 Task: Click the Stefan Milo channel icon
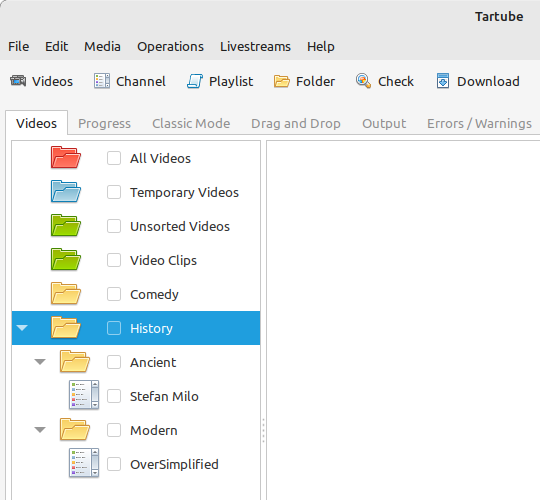pos(84,395)
